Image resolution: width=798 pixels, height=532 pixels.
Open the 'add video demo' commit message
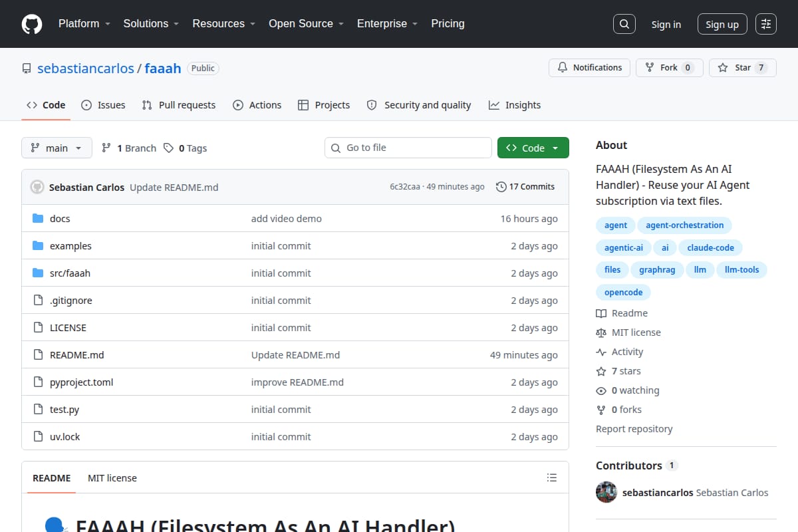[287, 218]
